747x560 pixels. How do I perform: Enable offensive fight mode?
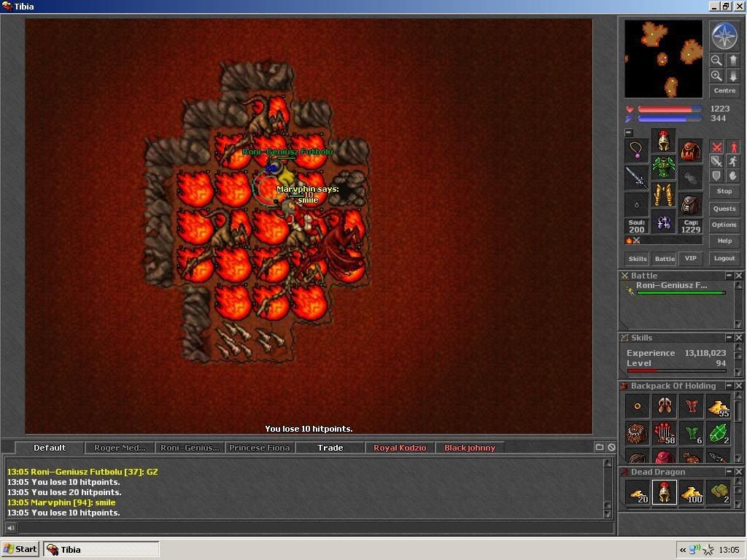pos(716,147)
